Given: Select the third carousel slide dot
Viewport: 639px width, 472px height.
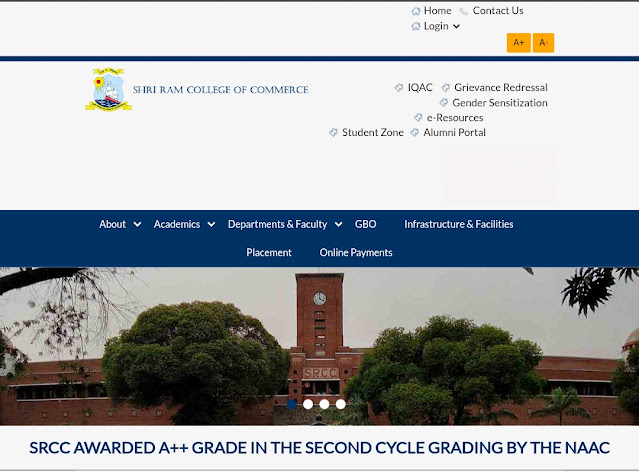Looking at the screenshot, I should coord(324,404).
